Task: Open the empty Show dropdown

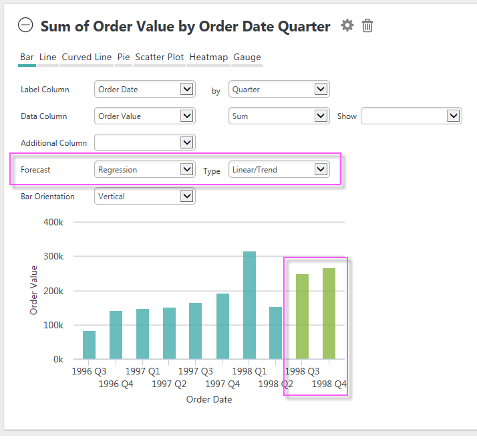Action: (412, 116)
